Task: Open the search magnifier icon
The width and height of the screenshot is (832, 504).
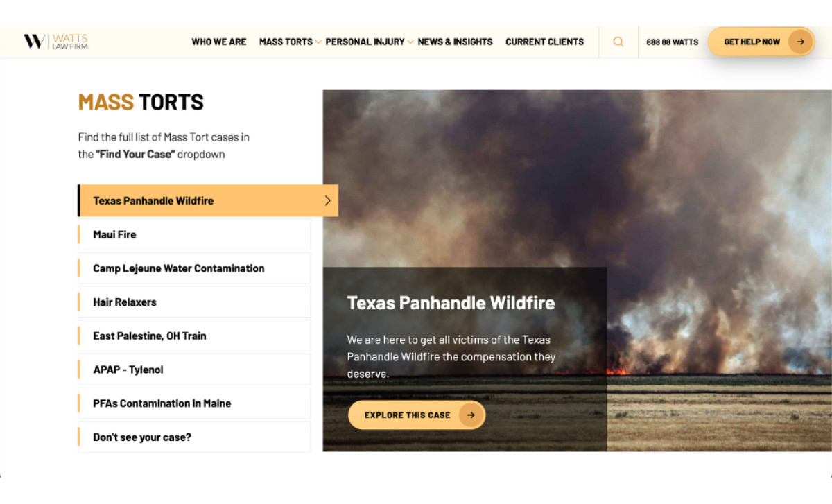Action: pos(618,42)
